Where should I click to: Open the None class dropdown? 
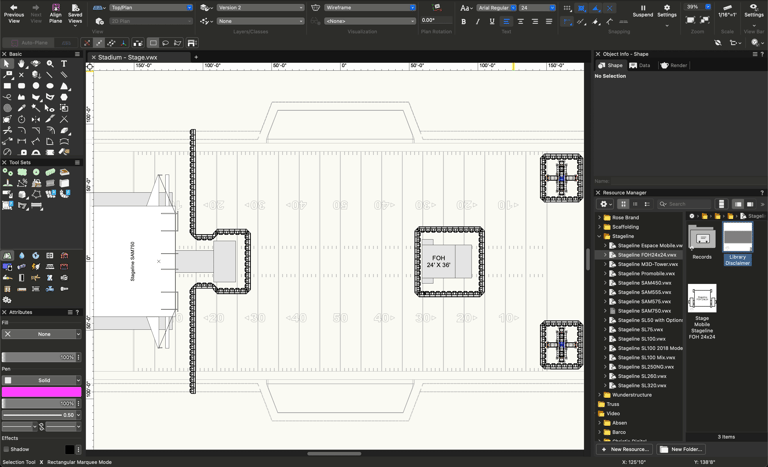(x=261, y=21)
